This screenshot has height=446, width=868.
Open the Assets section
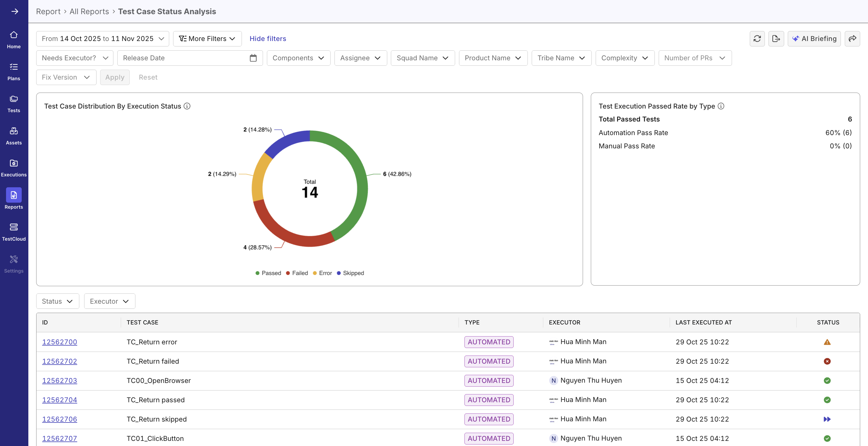[x=14, y=135]
